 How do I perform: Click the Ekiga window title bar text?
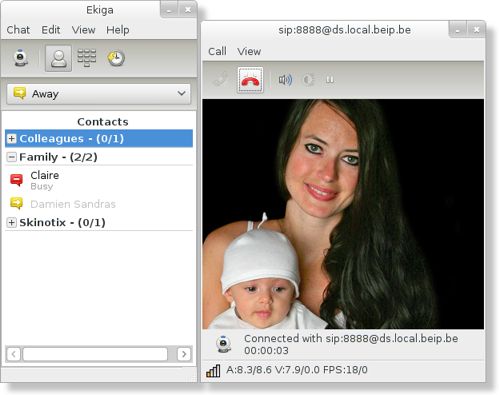click(100, 10)
